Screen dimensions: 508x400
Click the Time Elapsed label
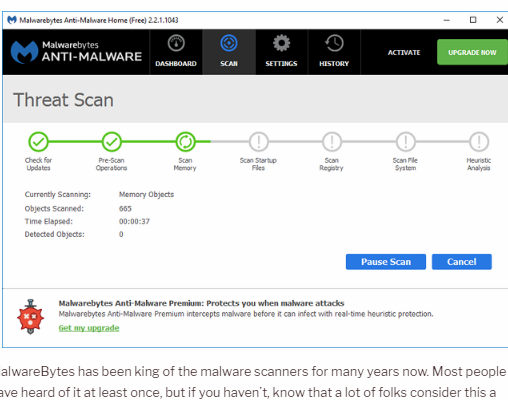tap(49, 221)
